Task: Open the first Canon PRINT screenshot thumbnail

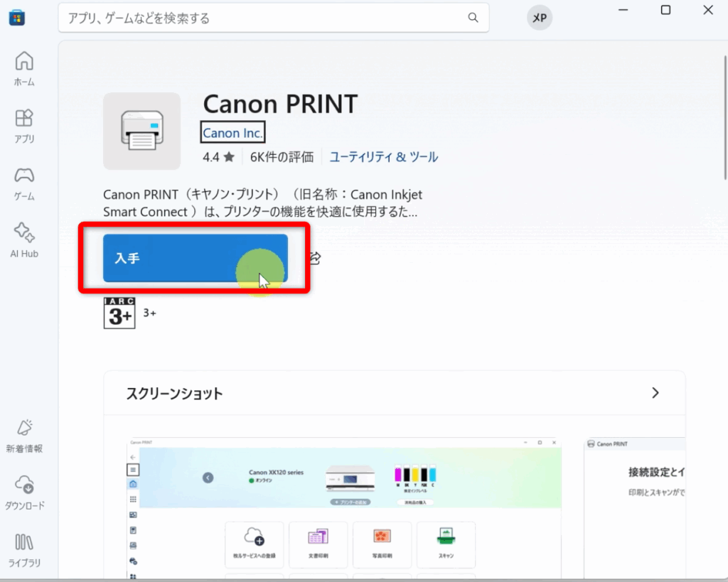Action: [344, 507]
